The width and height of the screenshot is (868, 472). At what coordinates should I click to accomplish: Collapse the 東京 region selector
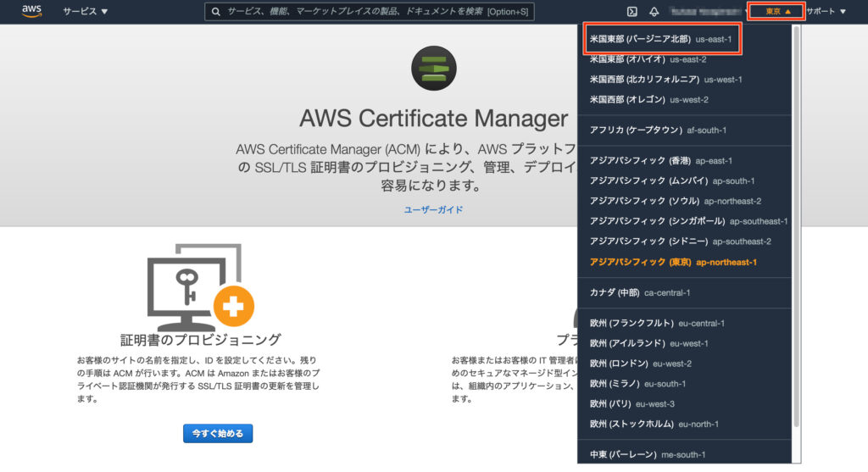click(776, 12)
